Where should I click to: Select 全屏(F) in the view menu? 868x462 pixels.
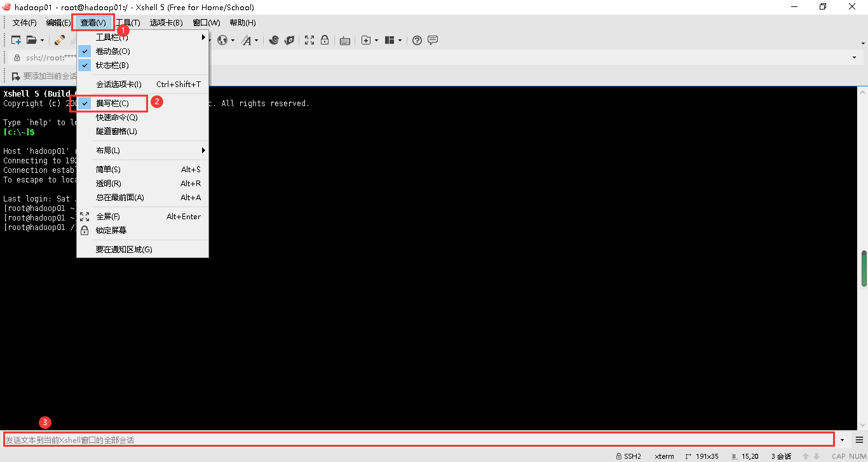coord(142,216)
